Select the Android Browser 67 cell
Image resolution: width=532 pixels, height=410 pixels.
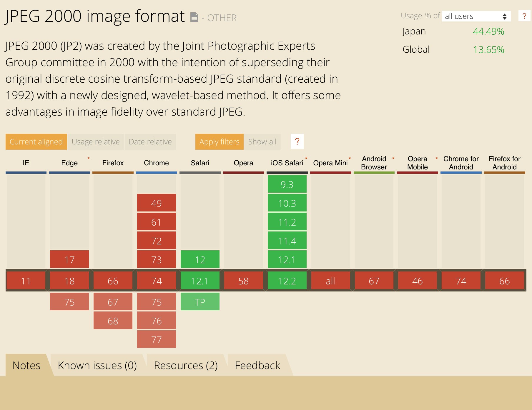click(x=374, y=281)
